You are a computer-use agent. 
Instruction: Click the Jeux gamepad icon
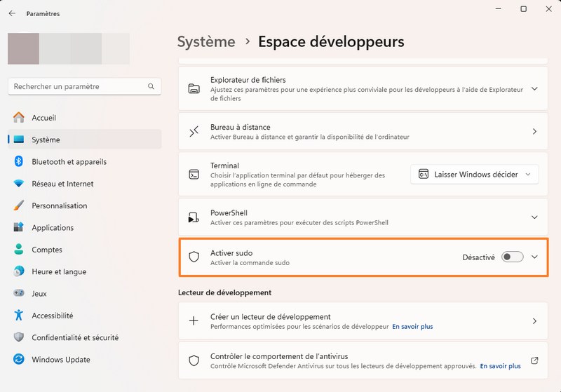[19, 294]
